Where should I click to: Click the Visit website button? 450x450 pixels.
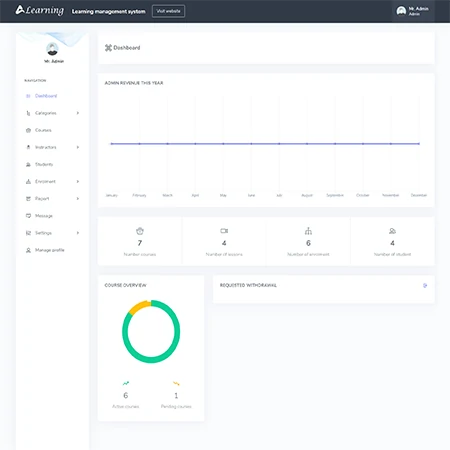(x=168, y=11)
